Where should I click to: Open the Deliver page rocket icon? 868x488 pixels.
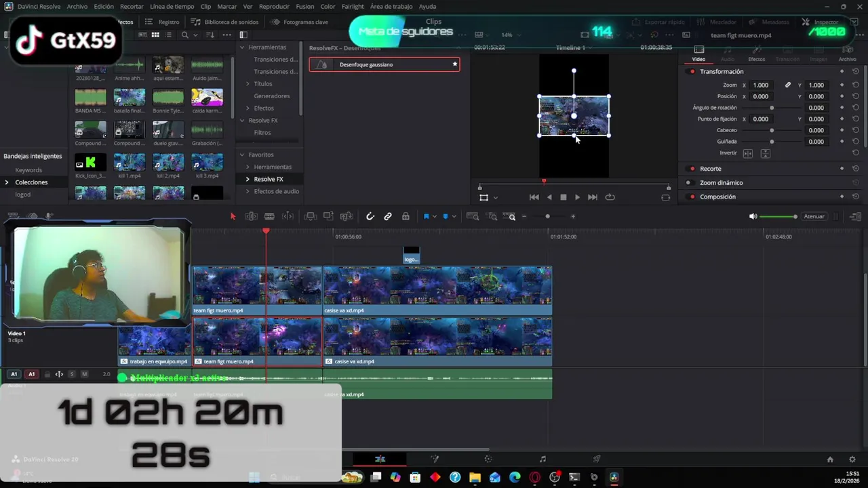(x=597, y=459)
